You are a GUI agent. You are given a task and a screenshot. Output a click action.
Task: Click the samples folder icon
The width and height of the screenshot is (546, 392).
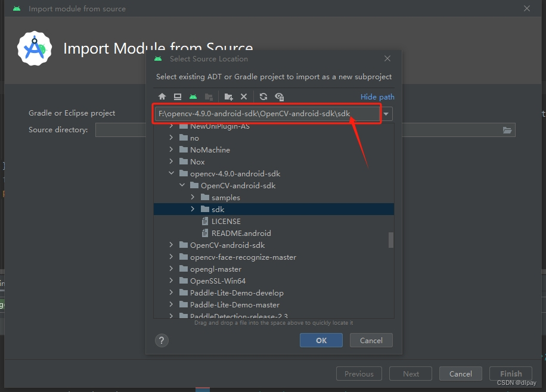205,197
